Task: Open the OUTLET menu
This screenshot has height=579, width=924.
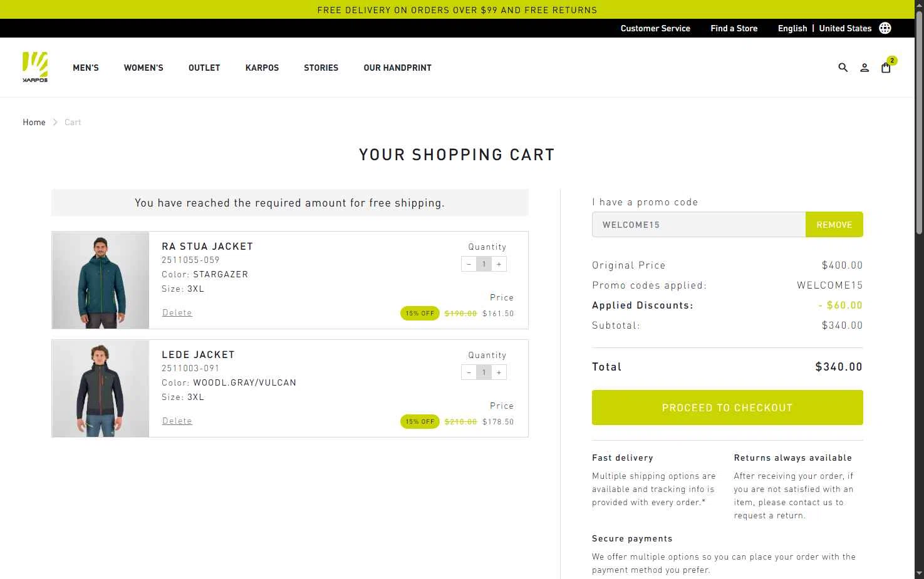Action: (204, 68)
